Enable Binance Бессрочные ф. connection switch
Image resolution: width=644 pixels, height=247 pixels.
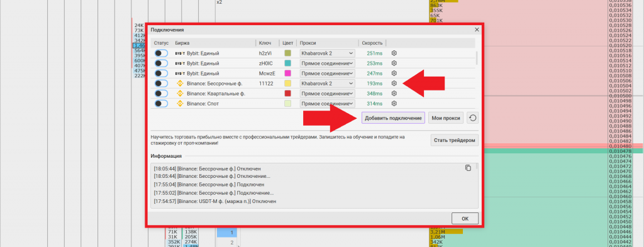tap(161, 84)
